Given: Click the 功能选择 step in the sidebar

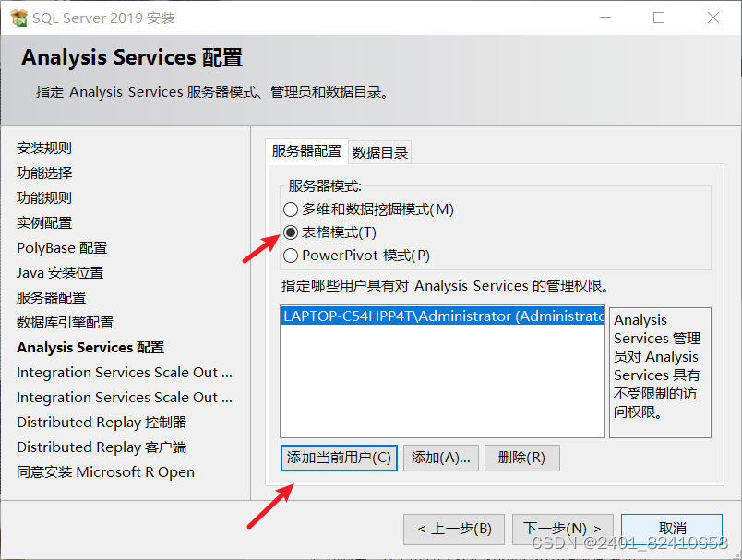Looking at the screenshot, I should 44,173.
